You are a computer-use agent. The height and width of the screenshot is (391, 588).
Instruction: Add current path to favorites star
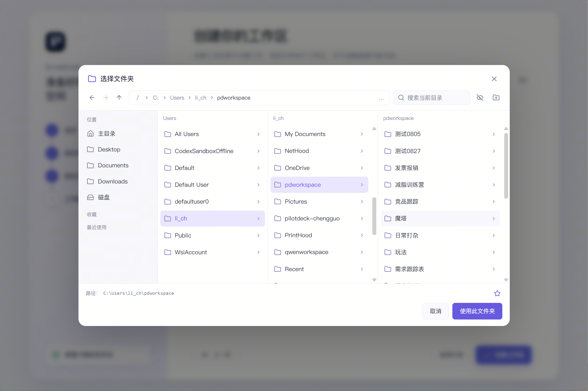[497, 293]
